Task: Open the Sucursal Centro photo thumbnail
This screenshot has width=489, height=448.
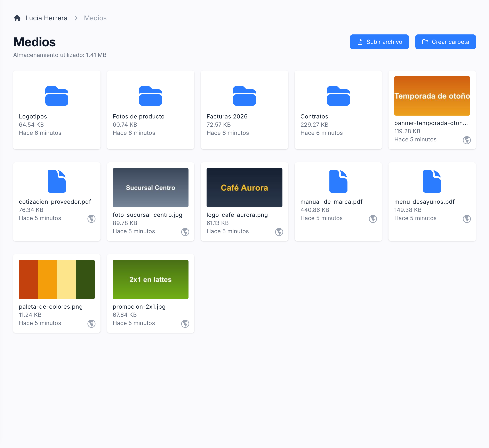Action: pyautogui.click(x=151, y=188)
